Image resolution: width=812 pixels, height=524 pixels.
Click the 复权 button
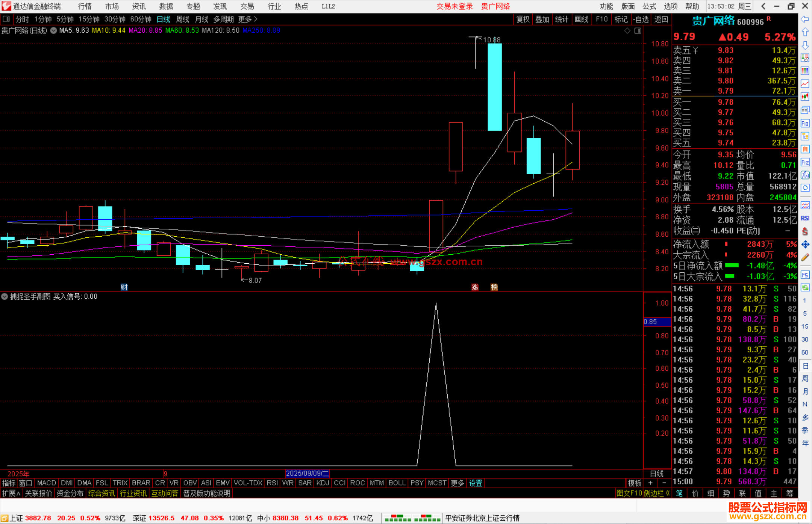pos(523,19)
